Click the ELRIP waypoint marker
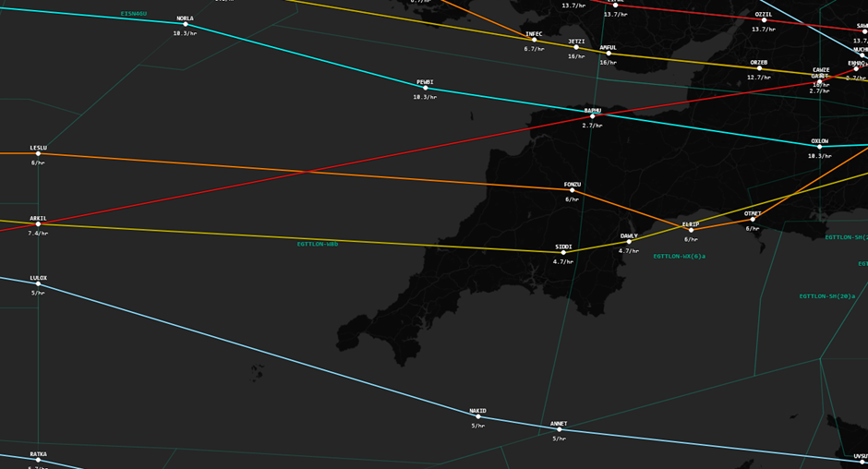Image resolution: width=868 pixels, height=469 pixels. (691, 231)
